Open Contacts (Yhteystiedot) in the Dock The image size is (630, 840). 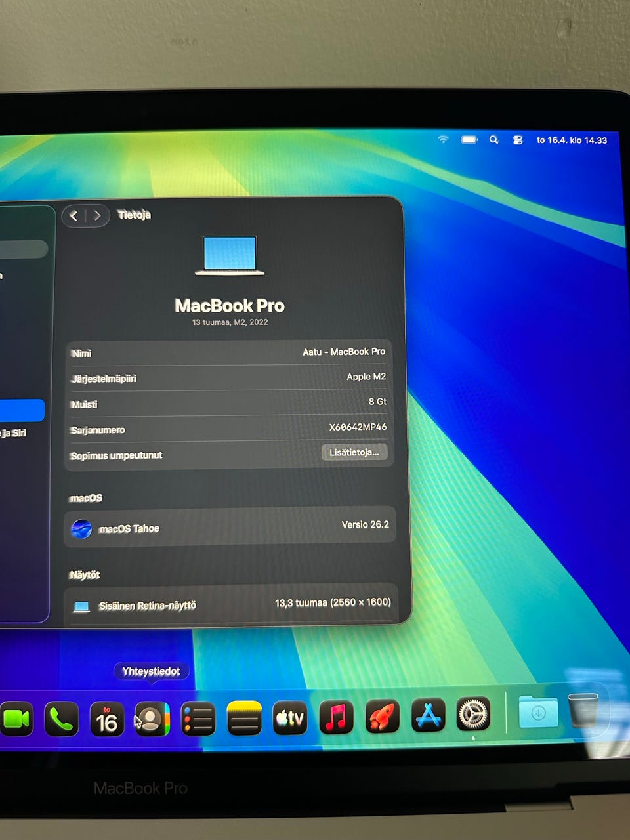click(x=152, y=719)
